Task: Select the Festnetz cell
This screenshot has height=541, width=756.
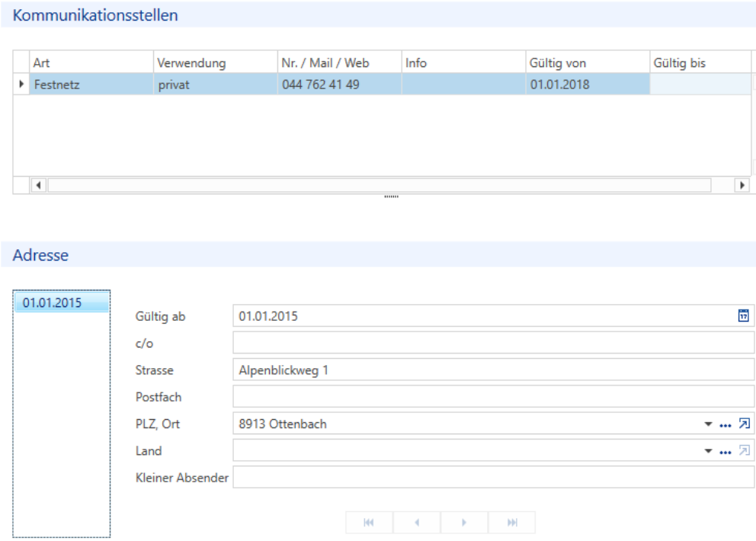Action: [x=91, y=85]
